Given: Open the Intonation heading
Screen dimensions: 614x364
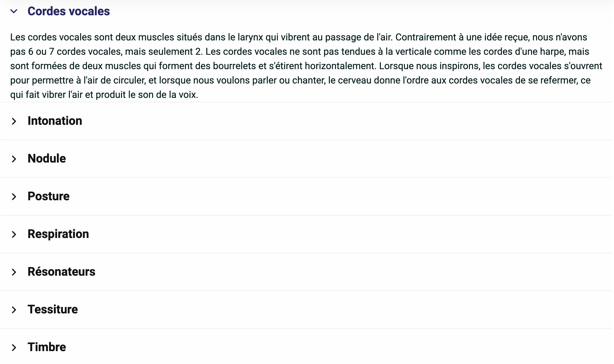Looking at the screenshot, I should click(55, 121).
